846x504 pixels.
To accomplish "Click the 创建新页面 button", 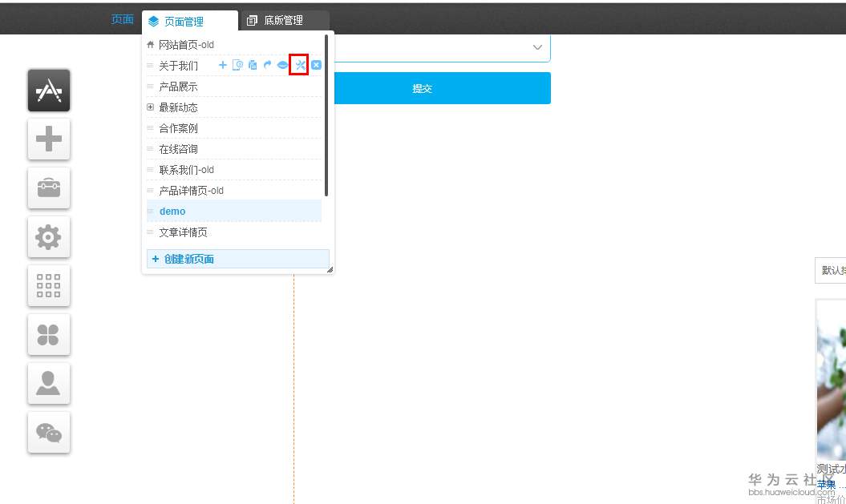I will tap(238, 259).
